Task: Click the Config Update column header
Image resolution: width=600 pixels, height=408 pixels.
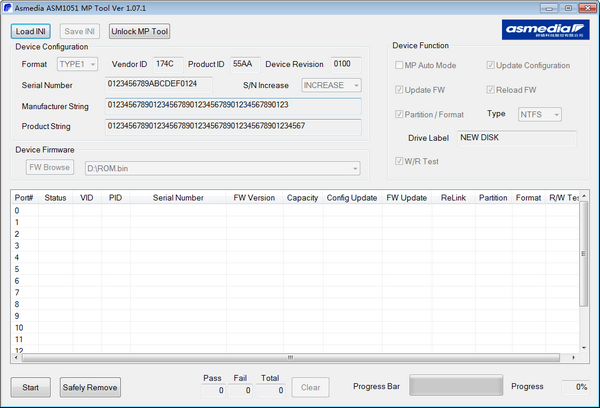Action: (352, 198)
